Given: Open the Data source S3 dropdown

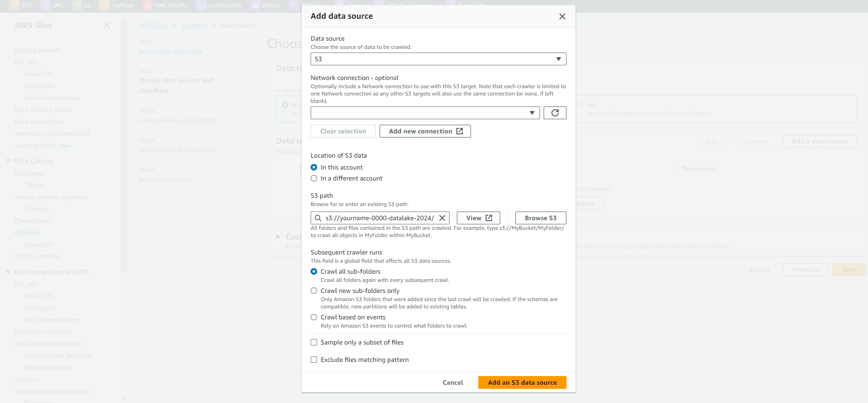Looking at the screenshot, I should tap(439, 59).
